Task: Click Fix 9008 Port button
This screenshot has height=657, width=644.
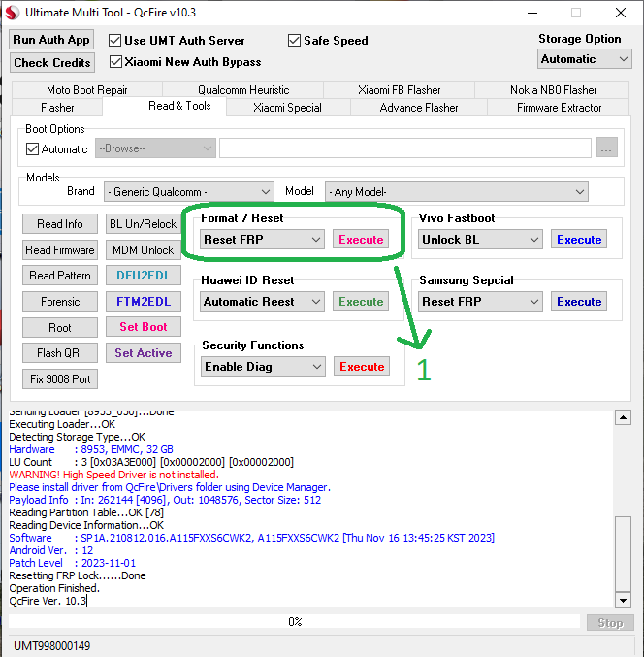Action: tap(60, 378)
